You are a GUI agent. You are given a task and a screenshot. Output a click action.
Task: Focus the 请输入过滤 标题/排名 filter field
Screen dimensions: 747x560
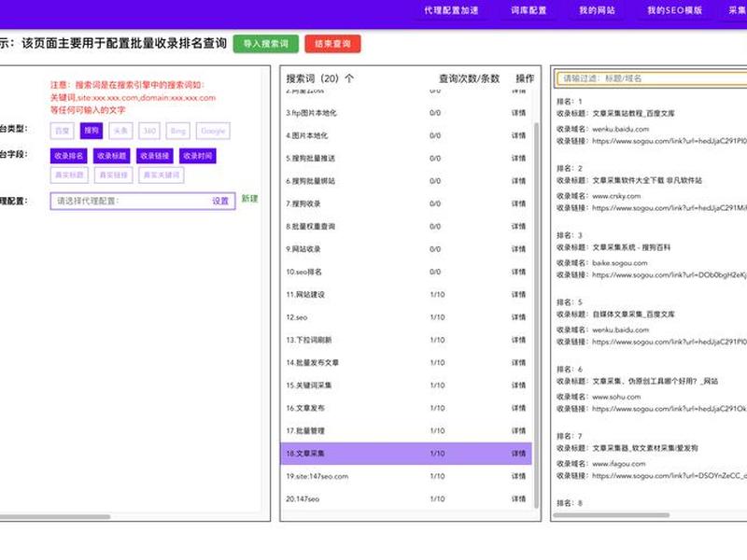click(x=650, y=78)
